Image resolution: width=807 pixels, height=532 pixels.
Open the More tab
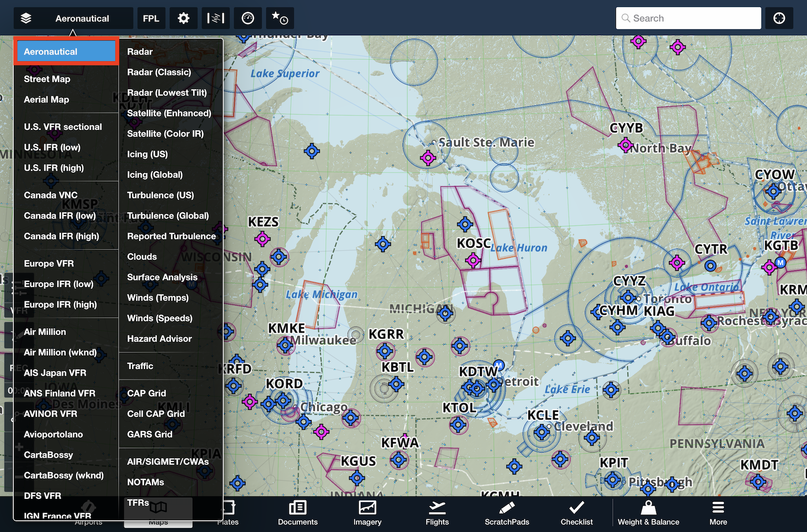click(x=718, y=513)
